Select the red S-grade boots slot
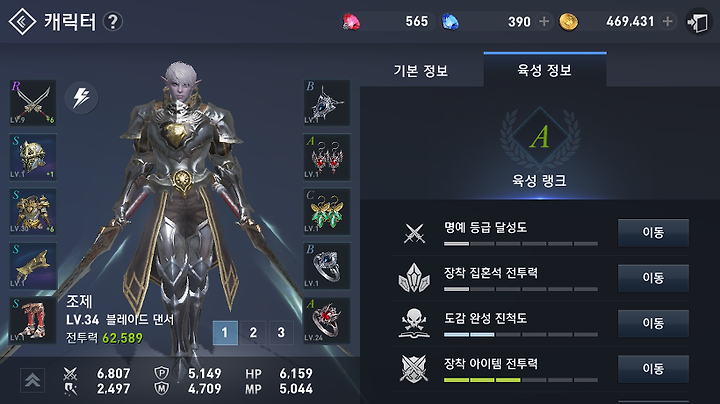This screenshot has height=404, width=720. pyautogui.click(x=33, y=320)
